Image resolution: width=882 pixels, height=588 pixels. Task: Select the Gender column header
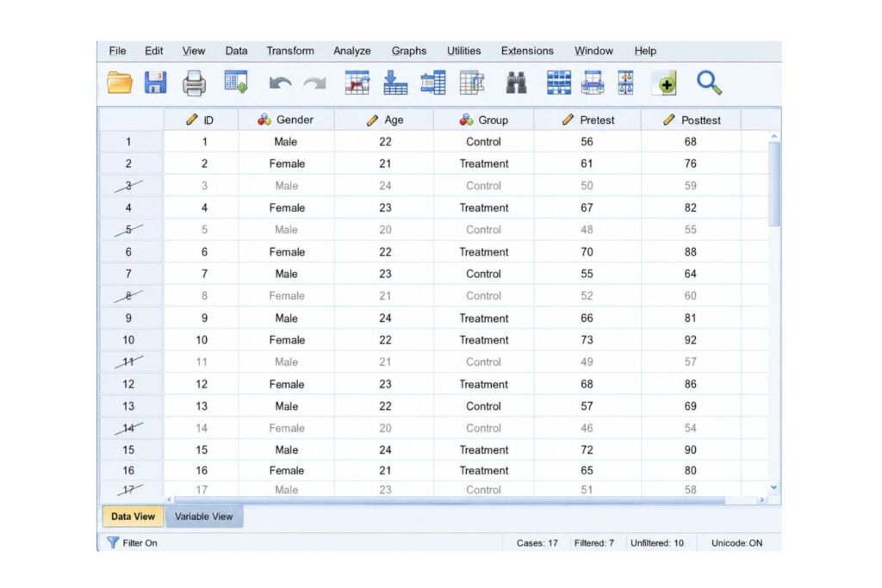(286, 120)
